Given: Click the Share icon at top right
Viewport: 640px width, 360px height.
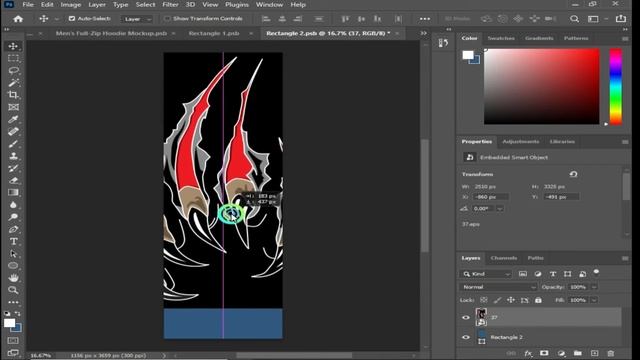Looking at the screenshot, I should pos(621,19).
